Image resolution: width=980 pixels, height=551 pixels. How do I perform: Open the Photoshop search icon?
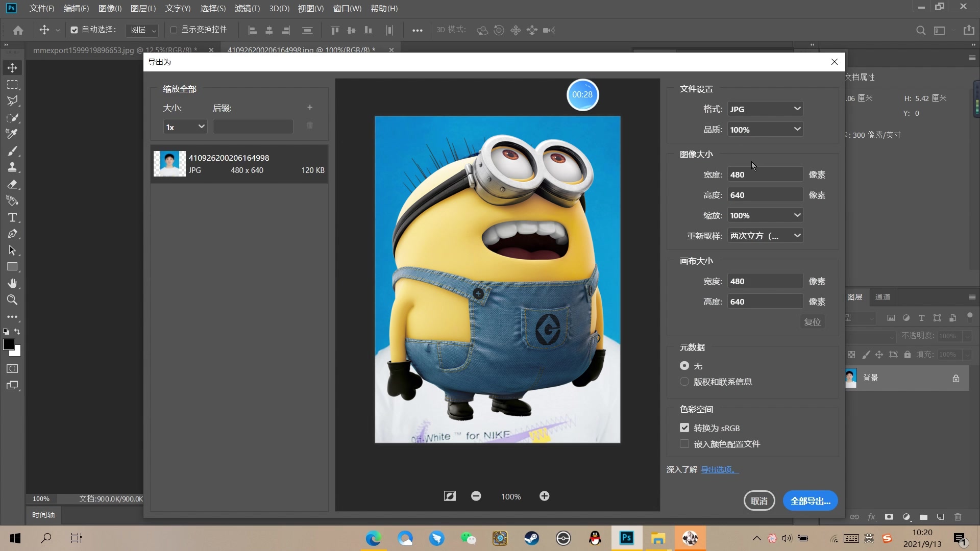coord(921,30)
